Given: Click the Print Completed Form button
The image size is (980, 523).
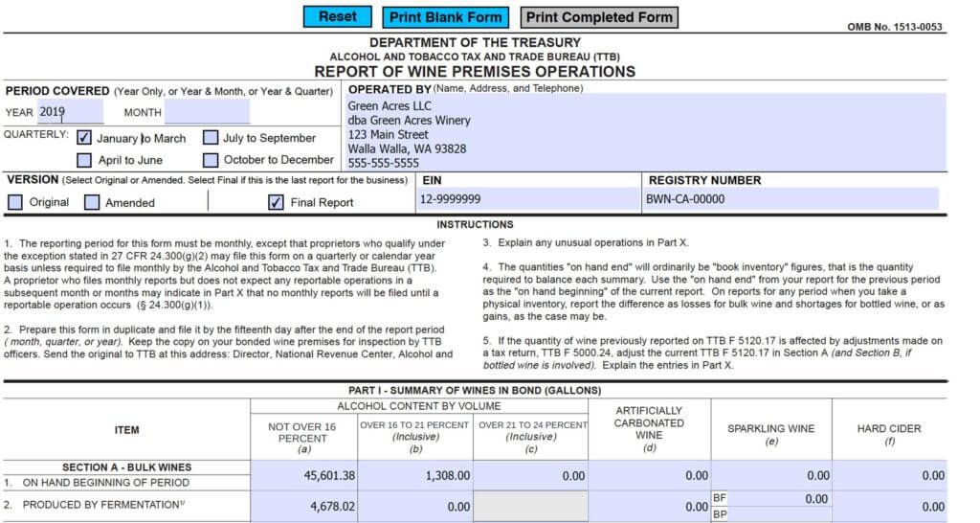Looking at the screenshot, I should click(599, 17).
